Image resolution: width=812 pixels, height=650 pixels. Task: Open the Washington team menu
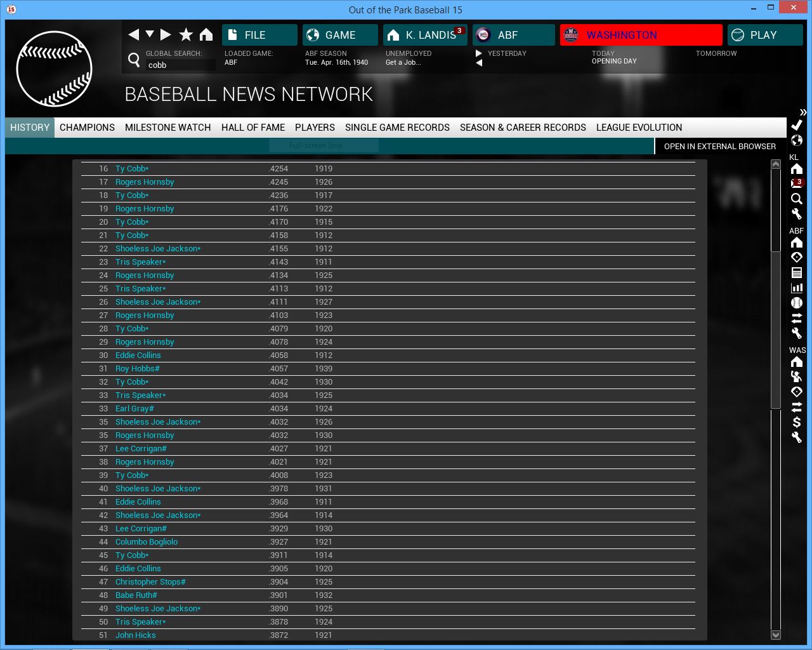pos(641,35)
